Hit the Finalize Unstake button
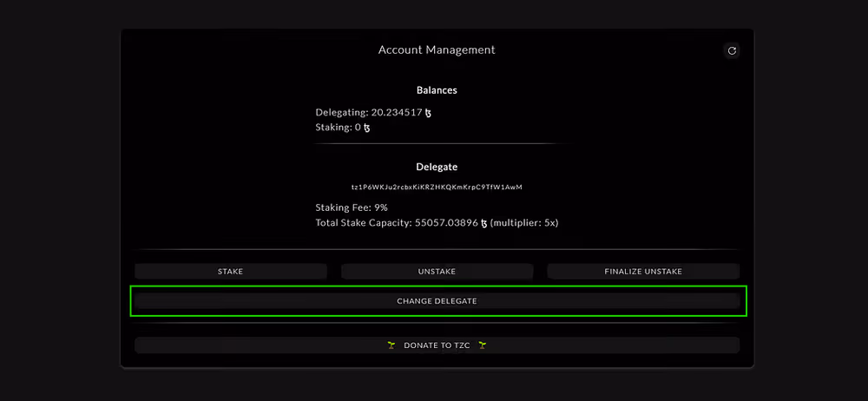Image resolution: width=868 pixels, height=401 pixels. point(643,272)
